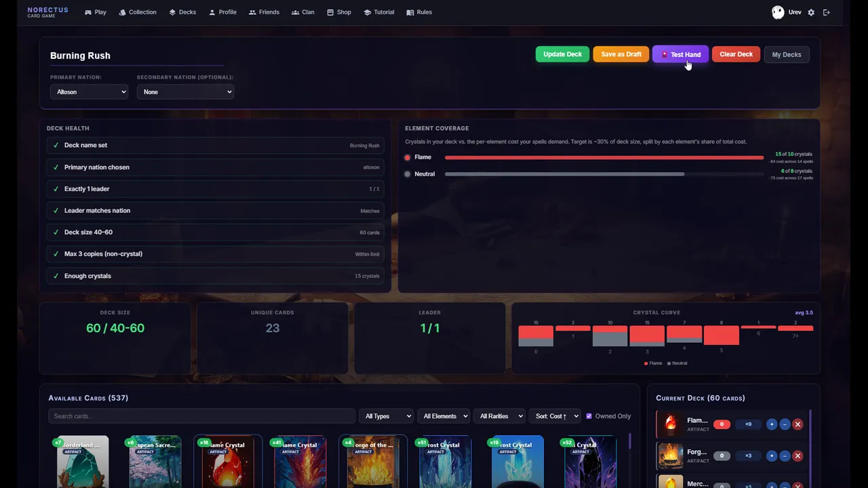Image resolution: width=868 pixels, height=488 pixels.
Task: Remove Flam... artifact with red X
Action: pyautogui.click(x=797, y=424)
